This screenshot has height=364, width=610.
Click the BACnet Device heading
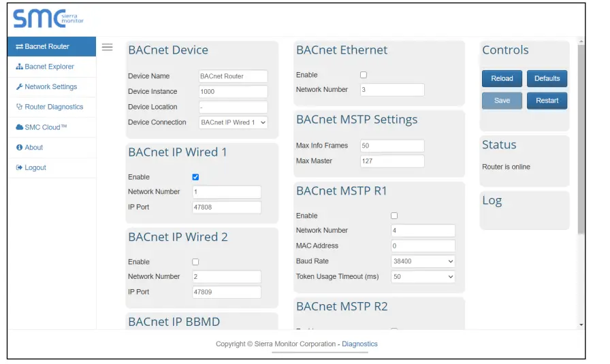point(168,50)
